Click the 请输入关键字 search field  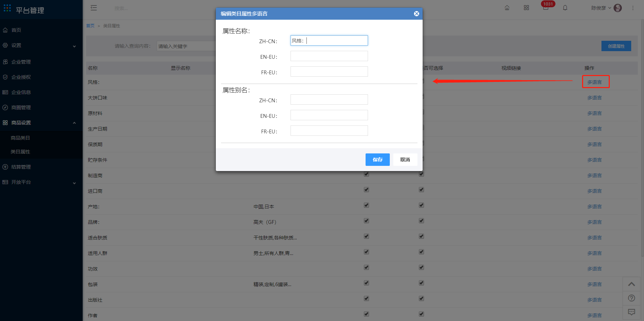(186, 46)
